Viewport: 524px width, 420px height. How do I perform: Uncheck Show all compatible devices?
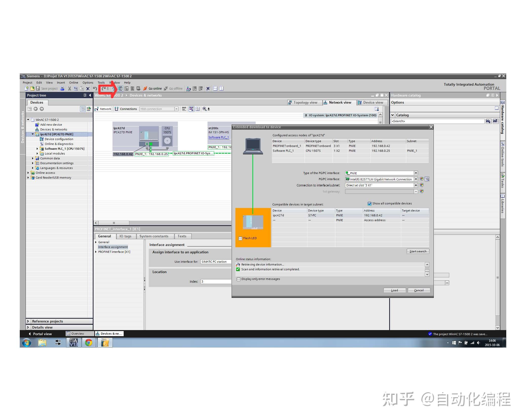[369, 203]
